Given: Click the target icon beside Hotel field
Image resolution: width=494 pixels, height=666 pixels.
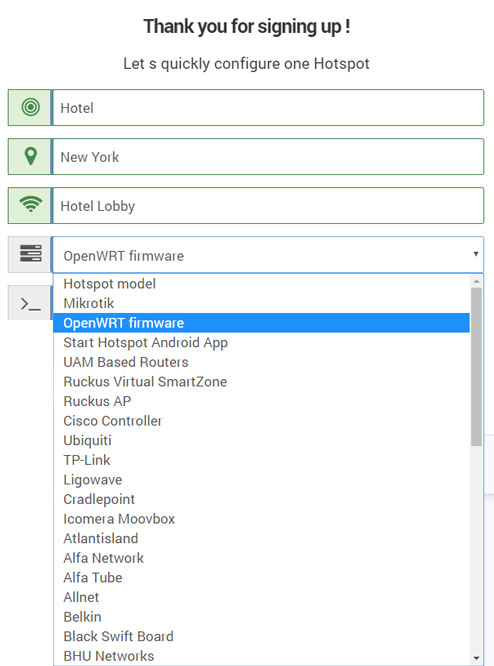Looking at the screenshot, I should pos(31,107).
